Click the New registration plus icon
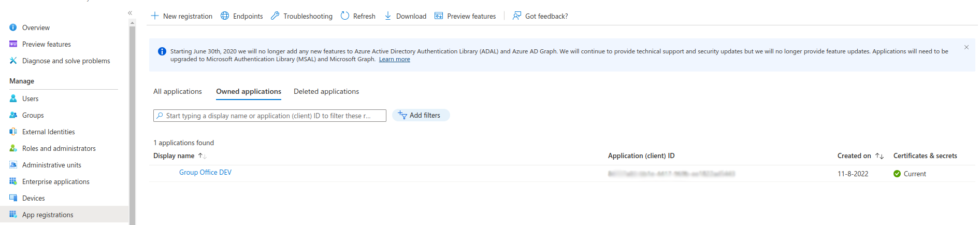The image size is (980, 225). point(154,16)
